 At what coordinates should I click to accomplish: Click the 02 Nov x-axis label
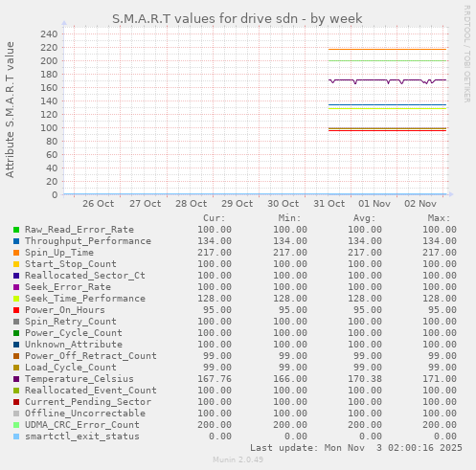click(420, 204)
